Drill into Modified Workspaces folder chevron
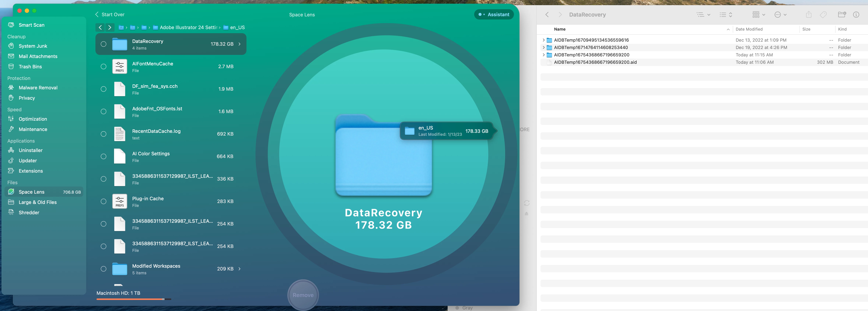Image resolution: width=868 pixels, height=311 pixels. point(240,269)
